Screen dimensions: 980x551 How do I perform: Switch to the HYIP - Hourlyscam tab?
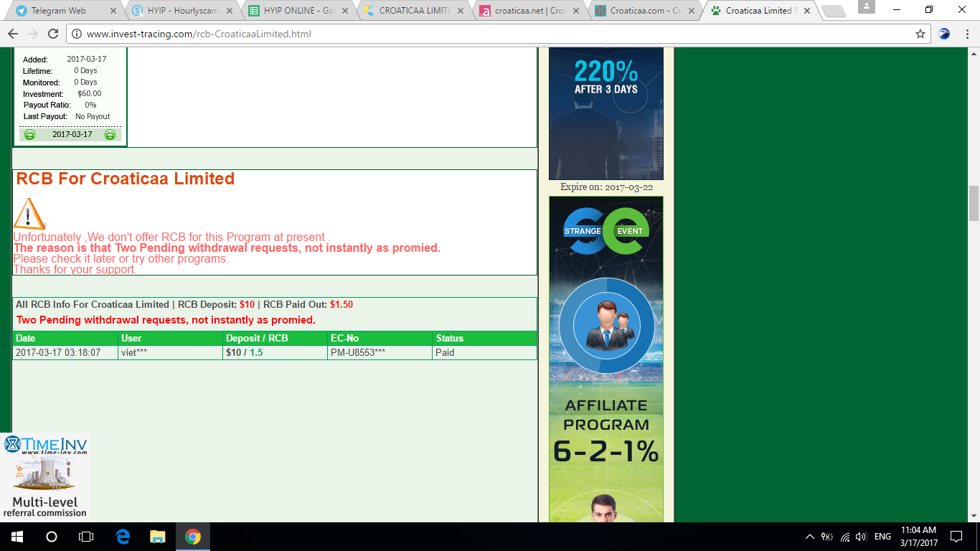178,11
